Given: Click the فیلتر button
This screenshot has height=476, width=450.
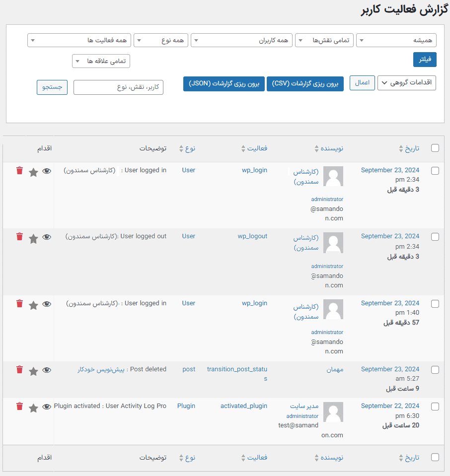Looking at the screenshot, I should click(425, 60).
